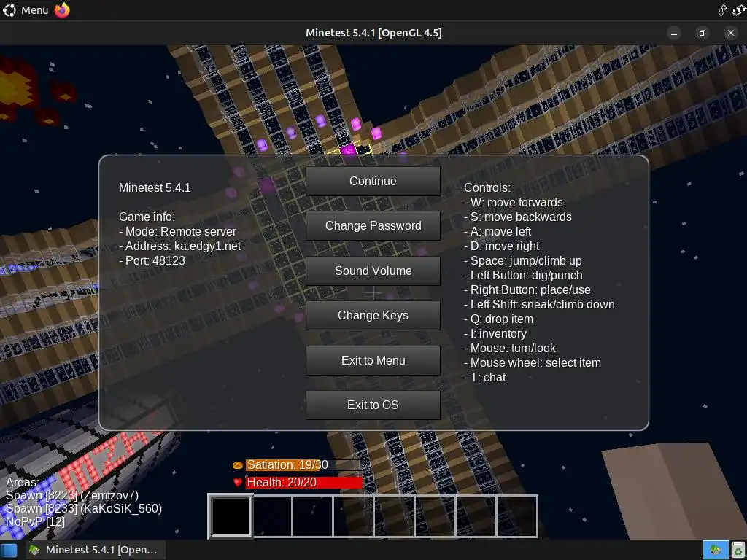Click the bread icon beside Satiation
This screenshot has height=560, width=747.
coord(238,464)
